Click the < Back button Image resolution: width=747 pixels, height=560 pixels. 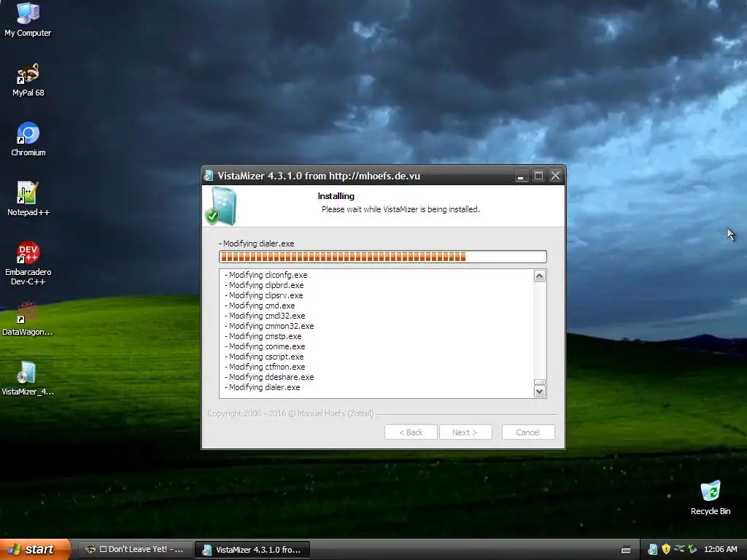[411, 432]
